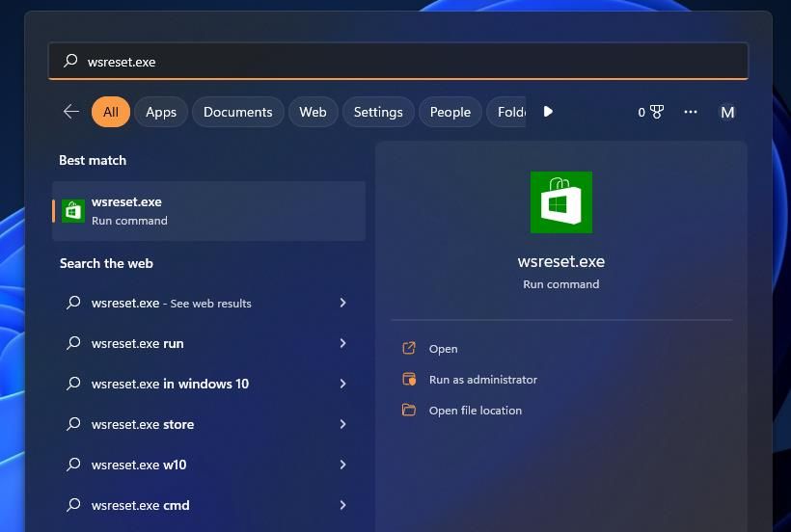Choose Run as administrator
This screenshot has height=532, width=791.
click(x=482, y=380)
